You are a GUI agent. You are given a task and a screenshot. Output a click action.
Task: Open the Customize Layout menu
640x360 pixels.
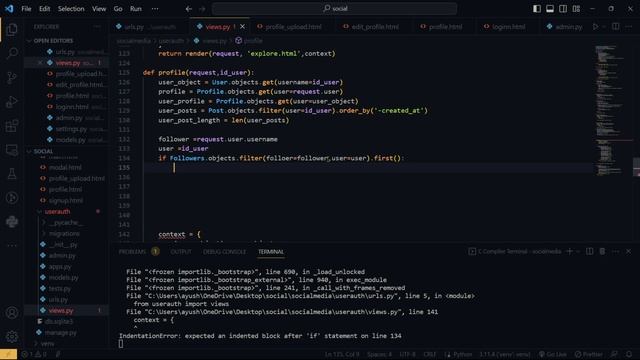pyautogui.click(x=576, y=9)
